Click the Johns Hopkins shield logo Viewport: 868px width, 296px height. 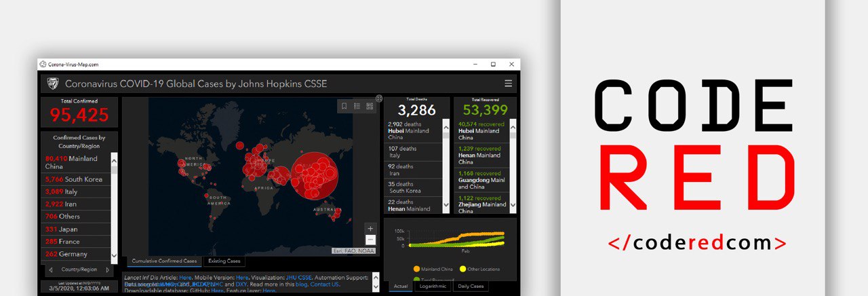(52, 84)
